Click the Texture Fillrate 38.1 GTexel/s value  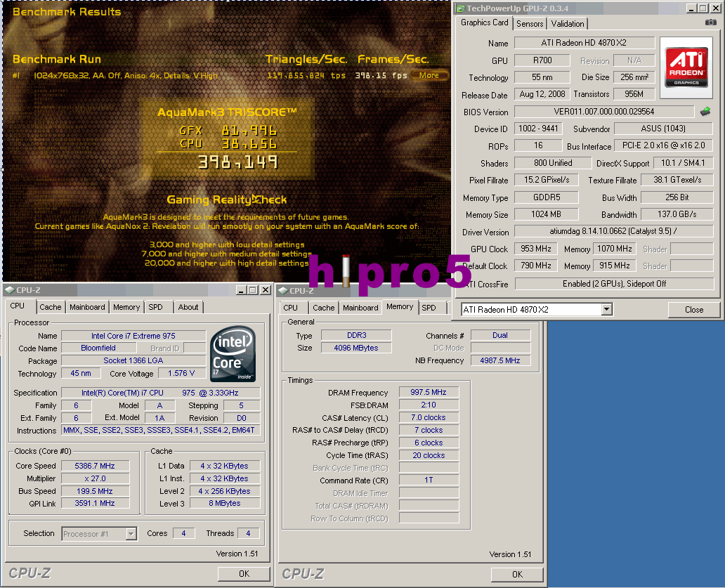(677, 180)
